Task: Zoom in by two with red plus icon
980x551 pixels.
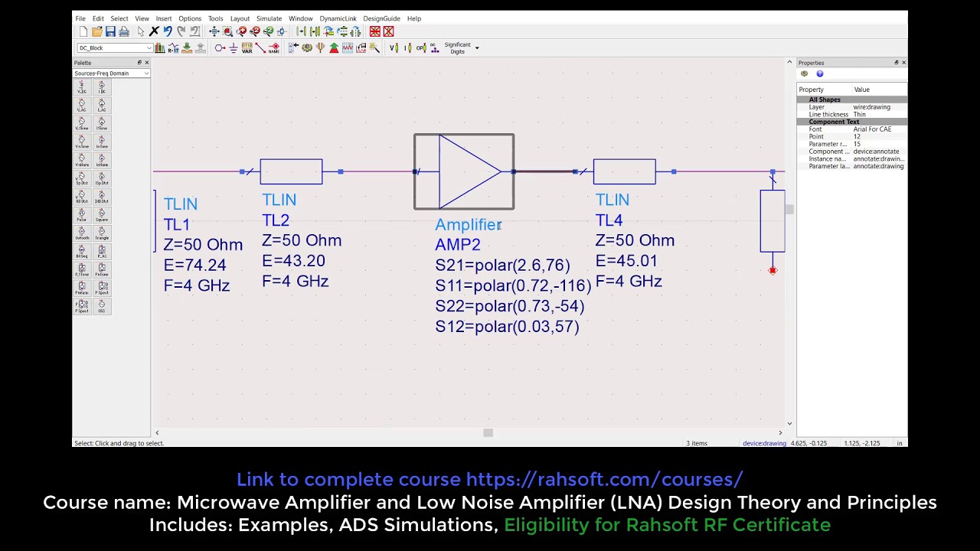Action: [241, 31]
